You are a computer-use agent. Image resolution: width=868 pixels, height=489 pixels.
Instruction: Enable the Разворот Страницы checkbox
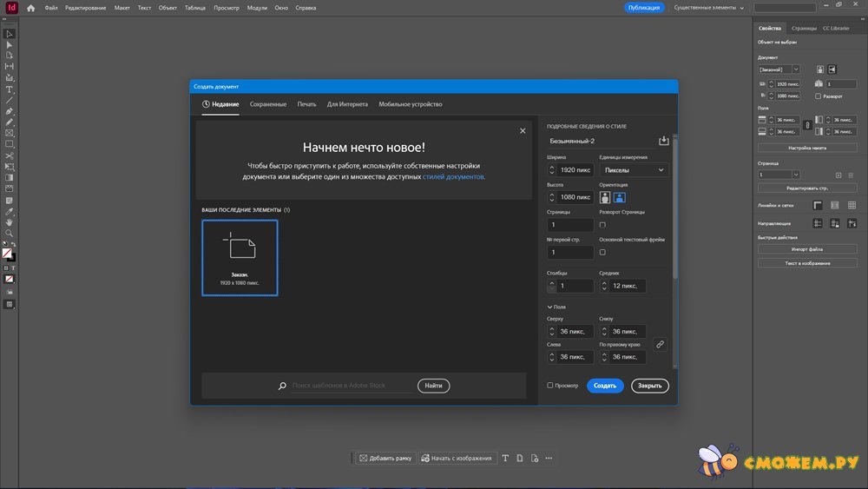point(602,225)
